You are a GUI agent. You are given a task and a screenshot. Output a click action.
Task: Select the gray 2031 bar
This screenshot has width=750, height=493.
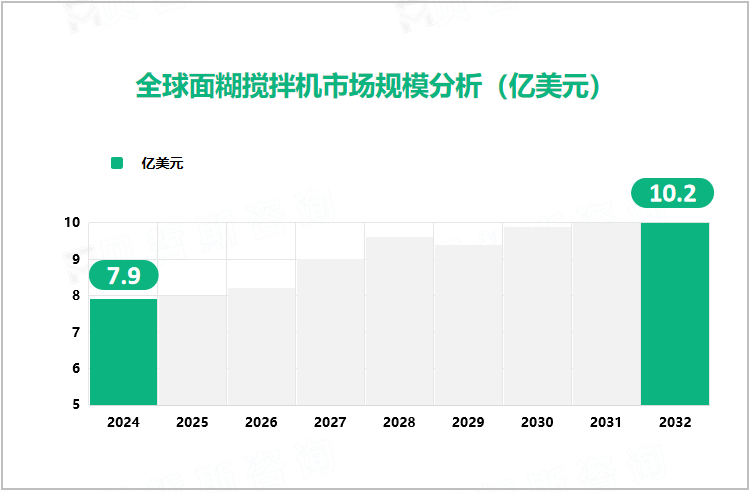606,314
